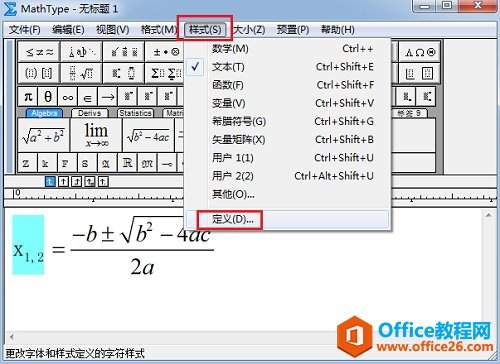Open the 文件(F) menu

25,30
